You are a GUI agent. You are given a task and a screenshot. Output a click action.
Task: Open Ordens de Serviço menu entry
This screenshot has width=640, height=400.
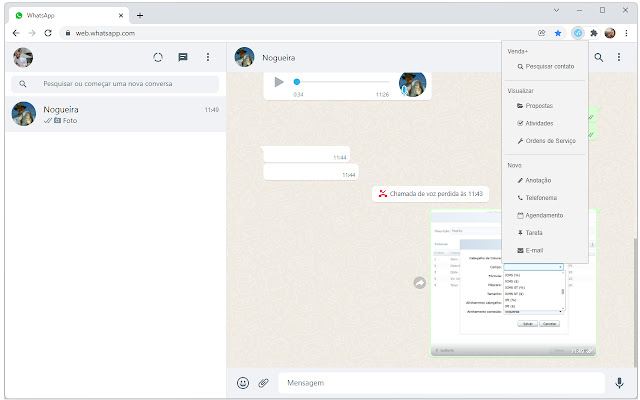[x=546, y=141]
